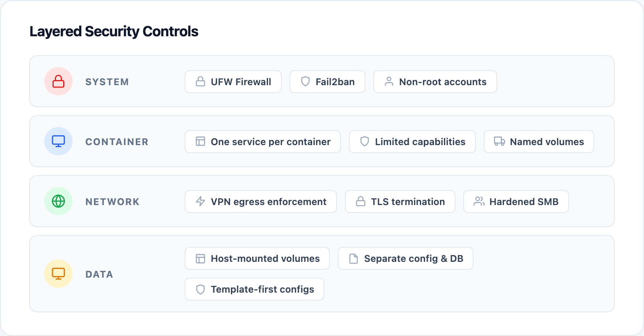Viewport: 644px width, 336px height.
Task: Click the user icon in Non-root accounts chip
Action: (389, 82)
